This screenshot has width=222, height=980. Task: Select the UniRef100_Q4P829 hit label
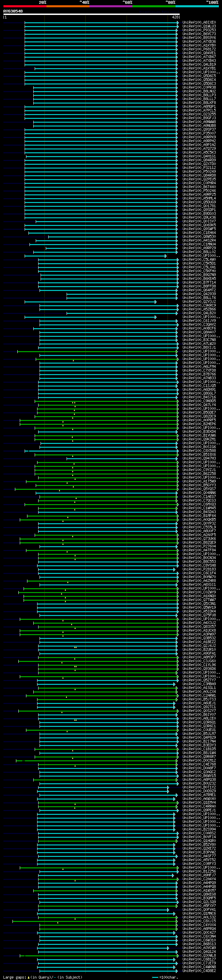pyautogui.click(x=199, y=737)
